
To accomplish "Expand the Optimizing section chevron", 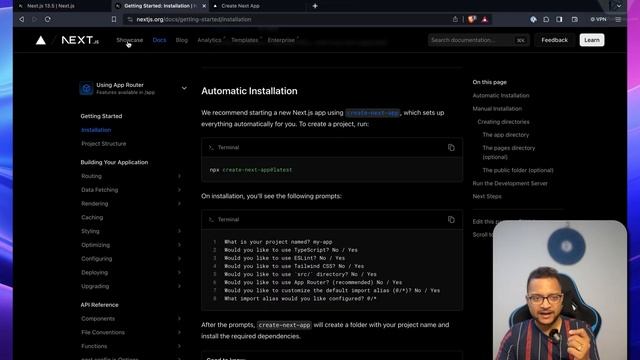I will 179,245.
